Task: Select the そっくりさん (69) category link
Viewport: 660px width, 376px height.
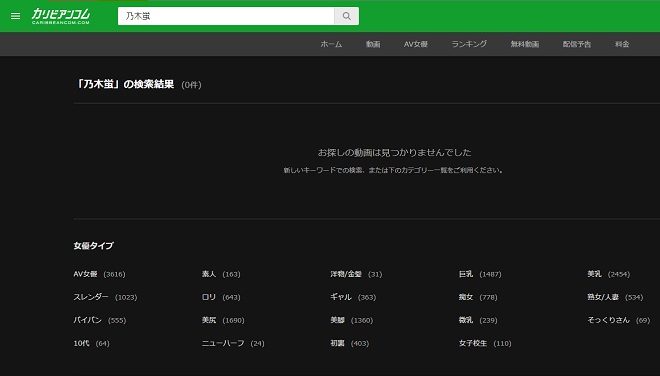Action: tap(619, 320)
